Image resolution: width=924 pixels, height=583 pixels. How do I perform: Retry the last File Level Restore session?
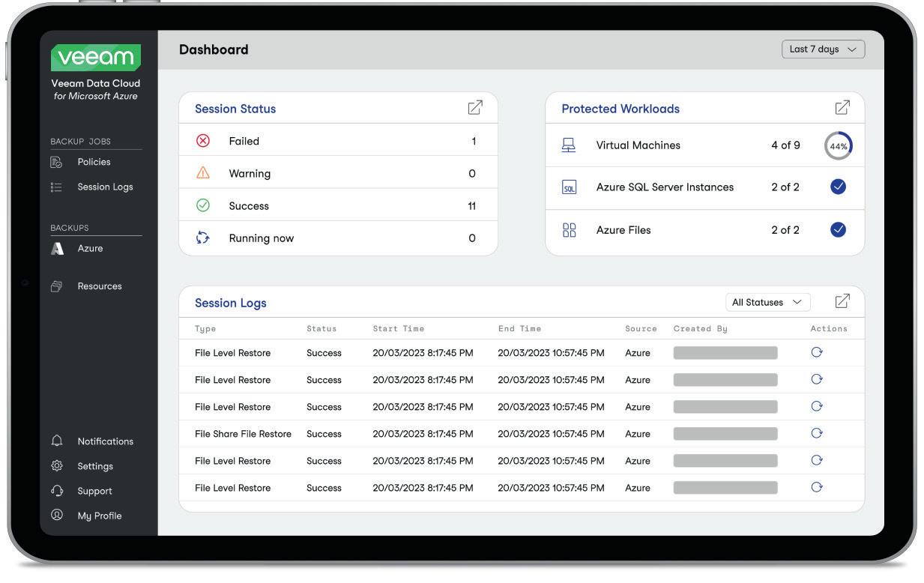point(817,487)
